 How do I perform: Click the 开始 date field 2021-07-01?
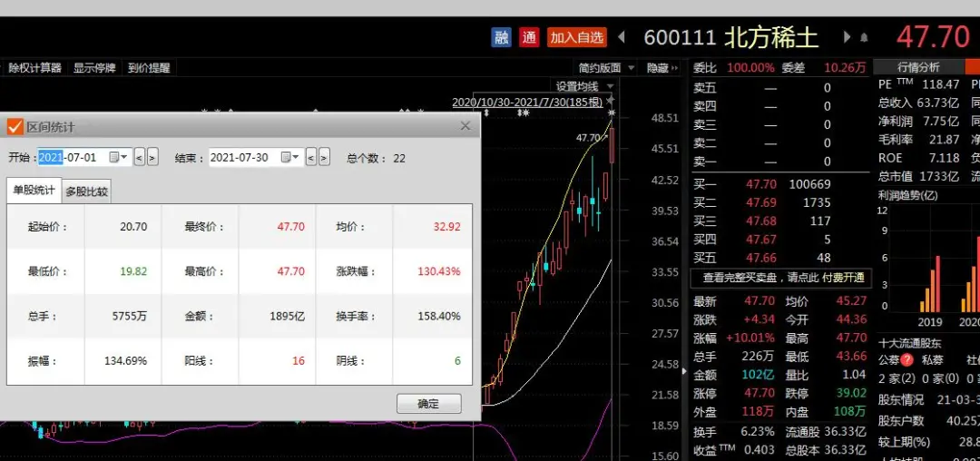pyautogui.click(x=73, y=157)
